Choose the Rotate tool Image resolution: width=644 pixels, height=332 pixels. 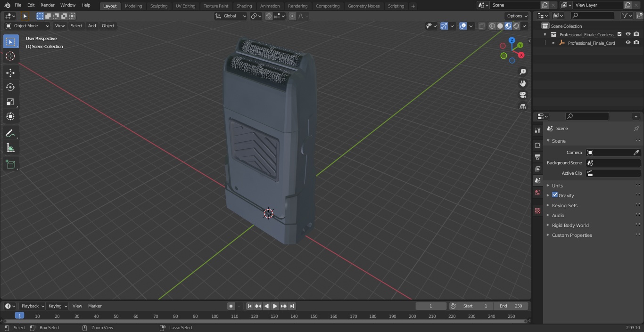point(10,87)
